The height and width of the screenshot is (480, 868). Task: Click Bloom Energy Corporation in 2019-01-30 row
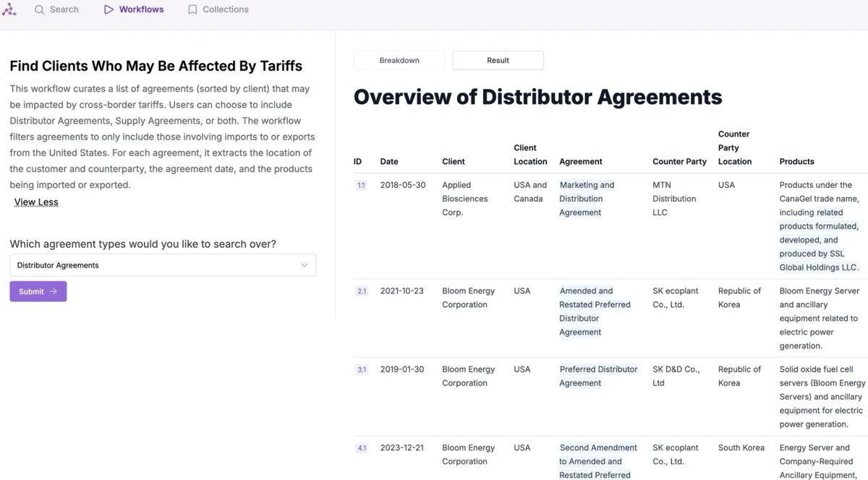(x=468, y=376)
